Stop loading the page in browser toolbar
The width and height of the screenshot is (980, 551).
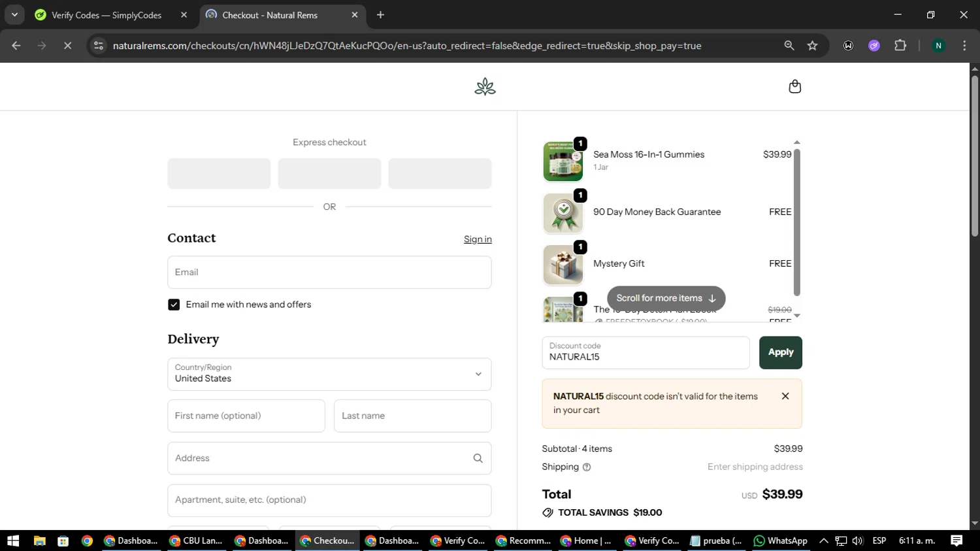point(67,46)
